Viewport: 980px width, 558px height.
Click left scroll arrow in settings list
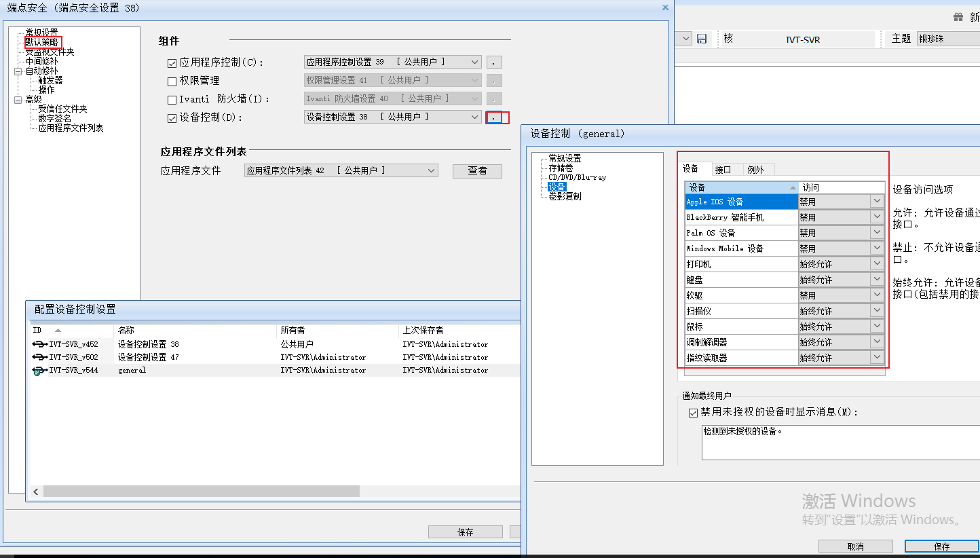tap(36, 491)
